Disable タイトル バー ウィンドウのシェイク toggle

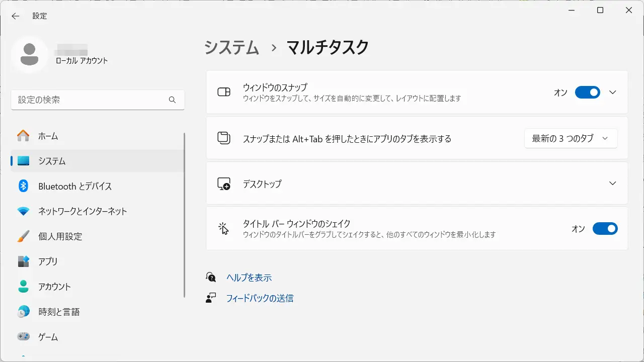tap(605, 229)
